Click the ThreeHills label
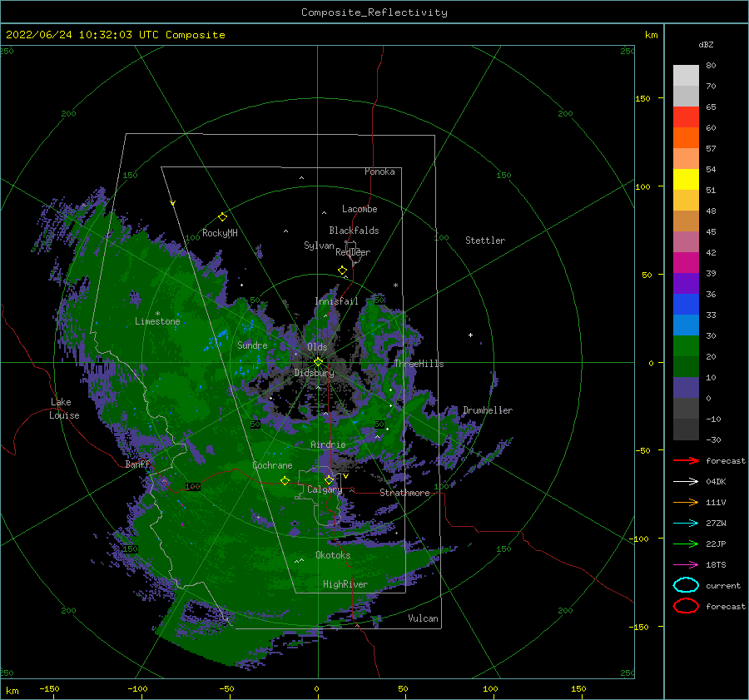Image resolution: width=749 pixels, height=700 pixels. (419, 364)
